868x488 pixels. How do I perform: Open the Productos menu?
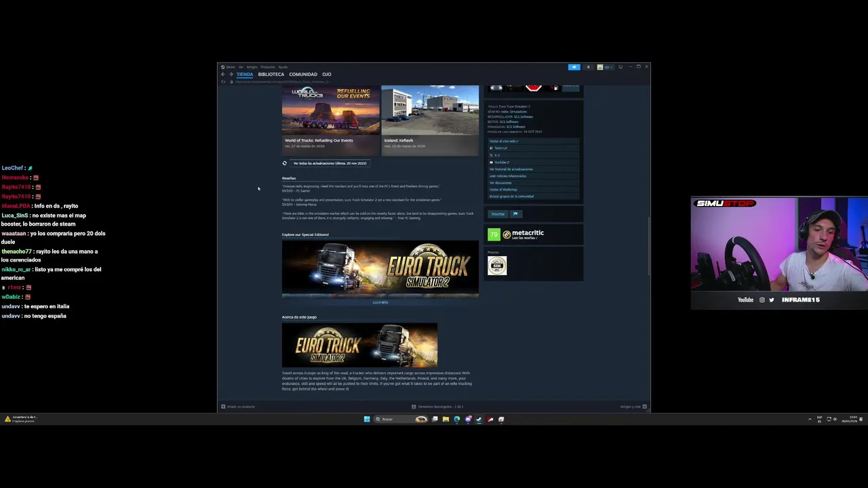(x=268, y=67)
